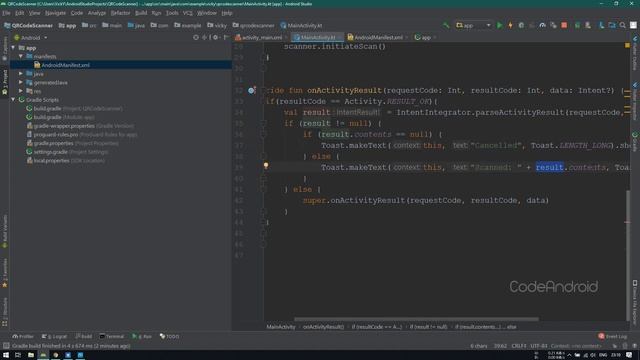Click the status bar tool window toggle icon
640x360 pixels.
coord(6,346)
